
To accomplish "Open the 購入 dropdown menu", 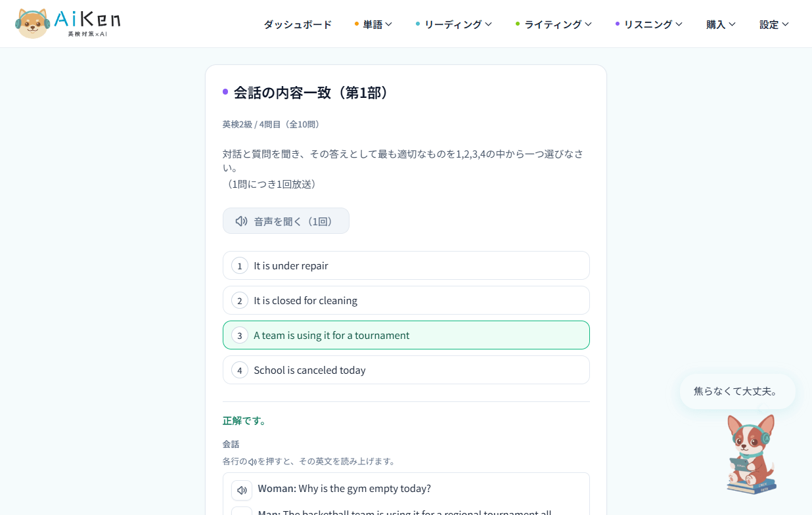I will pyautogui.click(x=721, y=24).
